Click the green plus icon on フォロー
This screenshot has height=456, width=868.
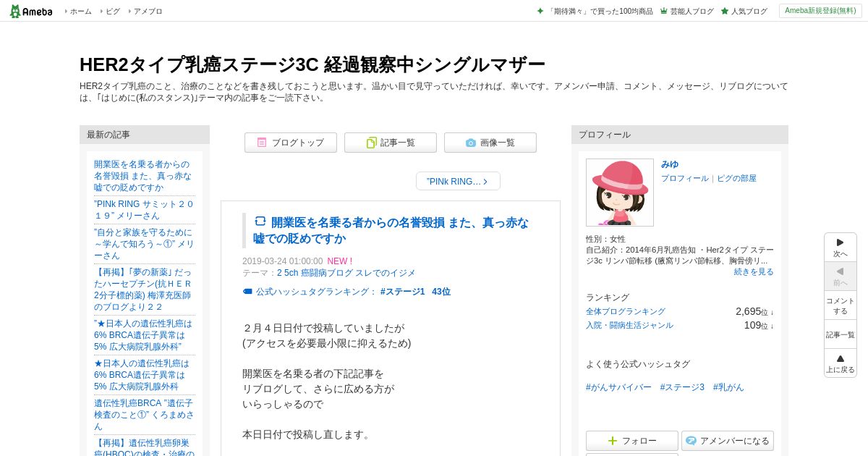pyautogui.click(x=613, y=441)
